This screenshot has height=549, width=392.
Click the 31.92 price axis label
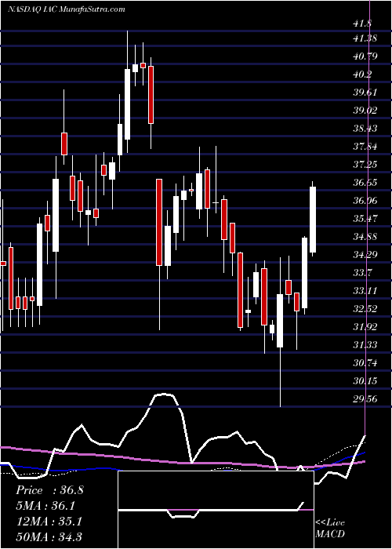(x=365, y=326)
